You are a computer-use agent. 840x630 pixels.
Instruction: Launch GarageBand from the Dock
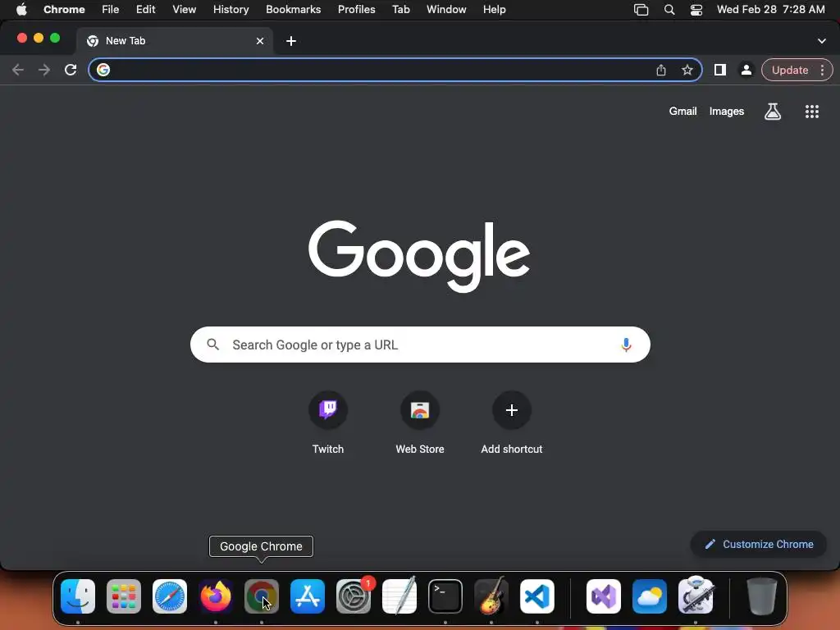pyautogui.click(x=491, y=596)
